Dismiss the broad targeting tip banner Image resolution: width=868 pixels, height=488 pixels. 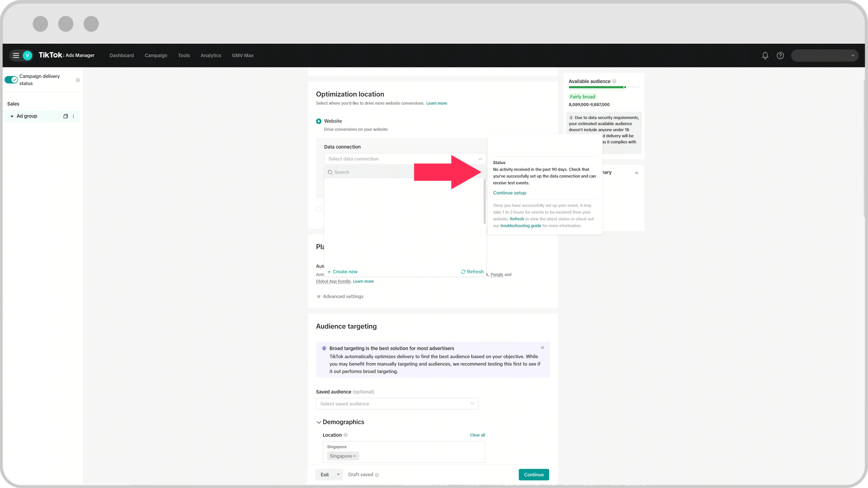[542, 347]
